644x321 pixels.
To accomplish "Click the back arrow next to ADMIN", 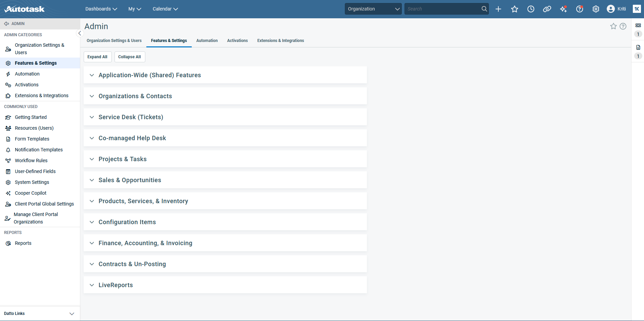I will (6, 24).
